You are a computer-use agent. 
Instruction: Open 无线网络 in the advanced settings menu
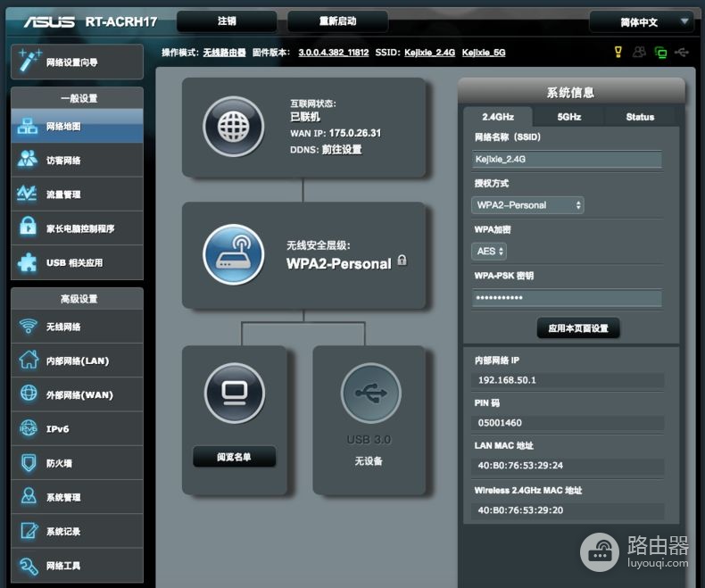click(x=77, y=327)
